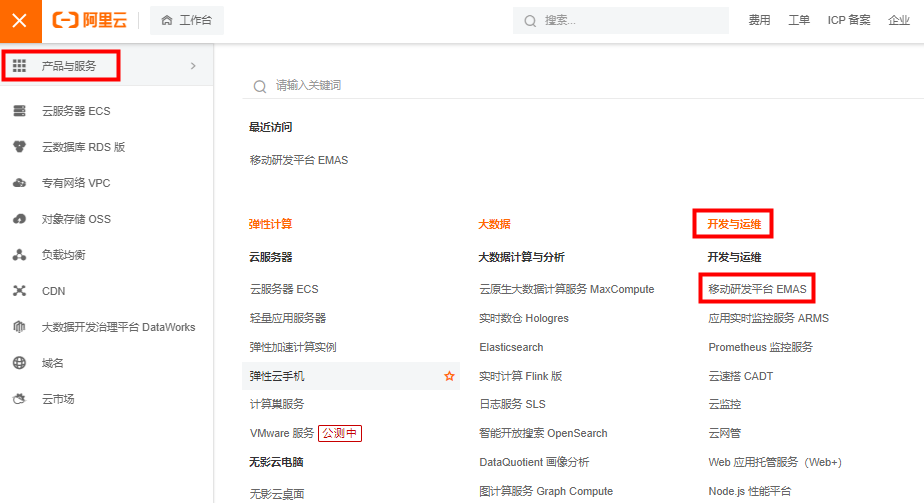The width and height of the screenshot is (924, 503).
Task: Open Elasticsearch link
Action: pos(512,347)
